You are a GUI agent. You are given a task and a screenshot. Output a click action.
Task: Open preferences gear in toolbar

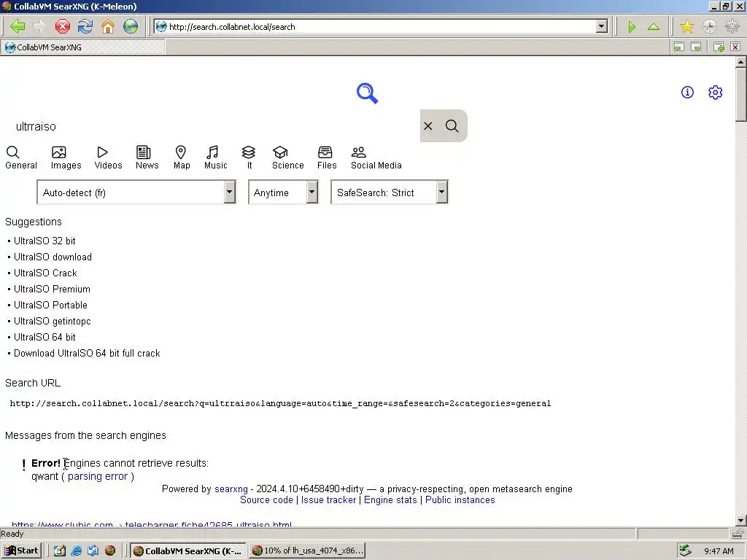[x=732, y=27]
